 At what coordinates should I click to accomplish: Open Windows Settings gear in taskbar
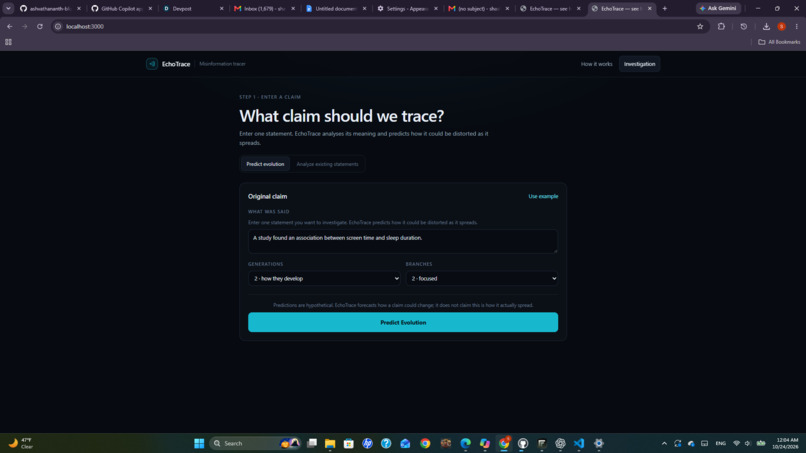click(598, 443)
